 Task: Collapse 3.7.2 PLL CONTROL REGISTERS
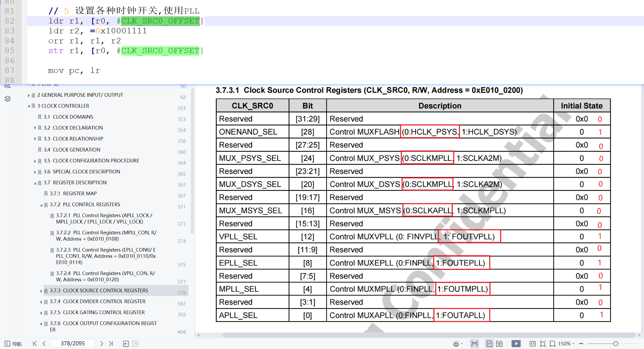(41, 205)
